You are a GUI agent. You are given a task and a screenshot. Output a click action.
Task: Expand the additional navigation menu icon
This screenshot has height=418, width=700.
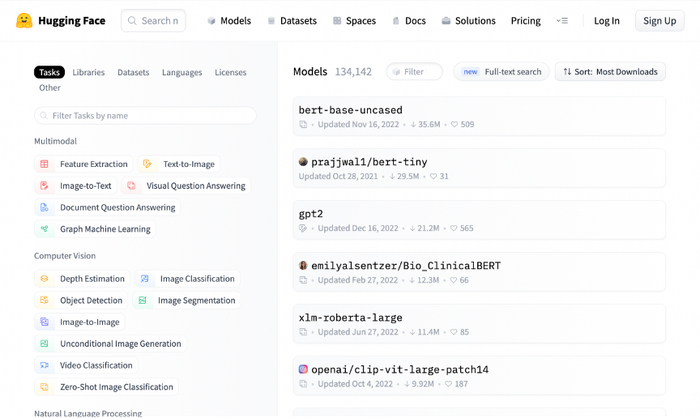point(562,21)
